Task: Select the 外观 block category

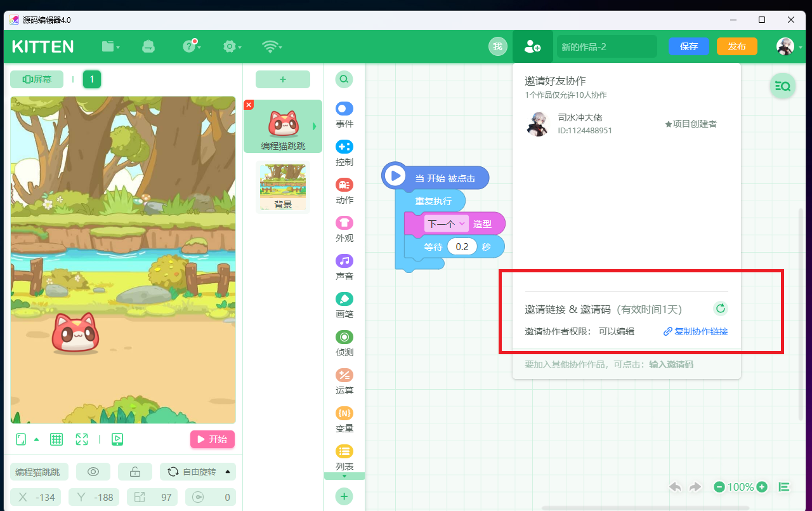Action: 344,229
